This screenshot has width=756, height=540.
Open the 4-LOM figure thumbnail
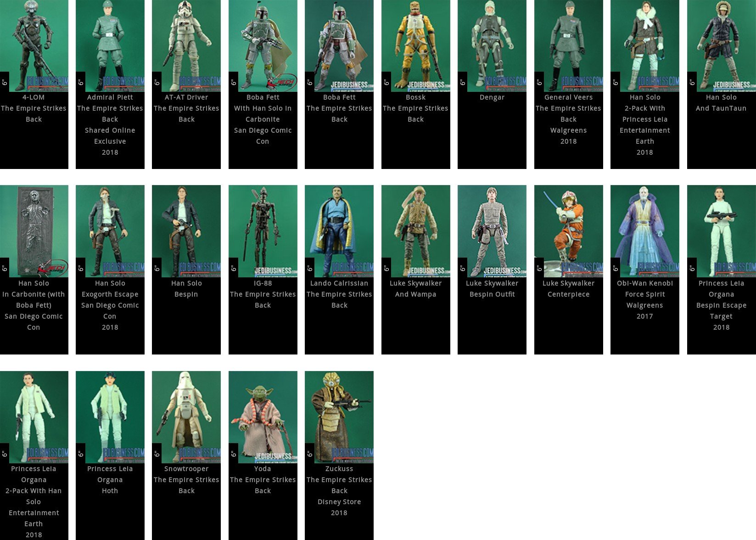coord(34,45)
